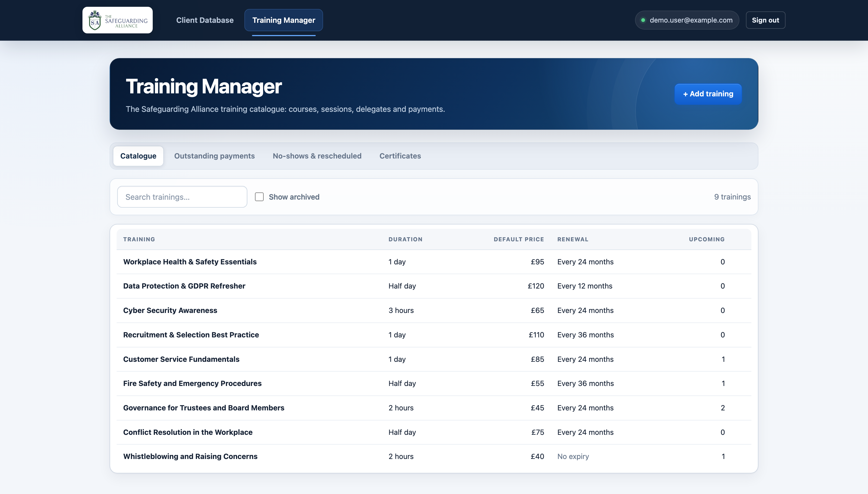Click Recruitment row's Every 36 months cell

coord(586,335)
